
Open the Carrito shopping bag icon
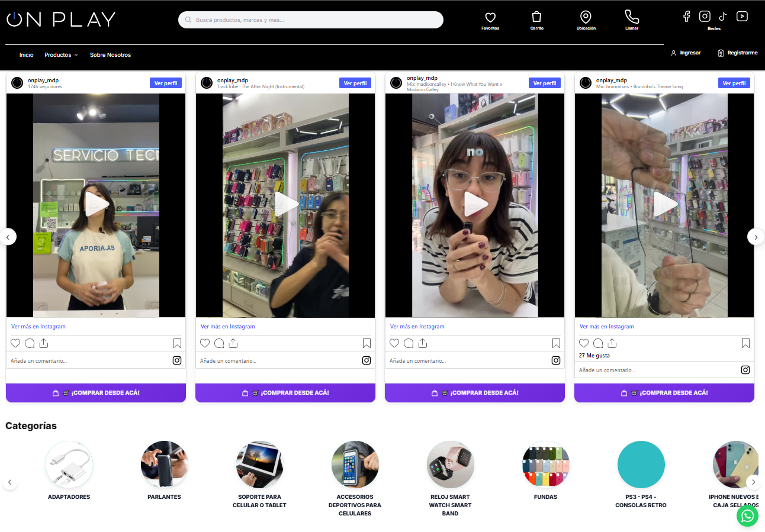pos(536,17)
